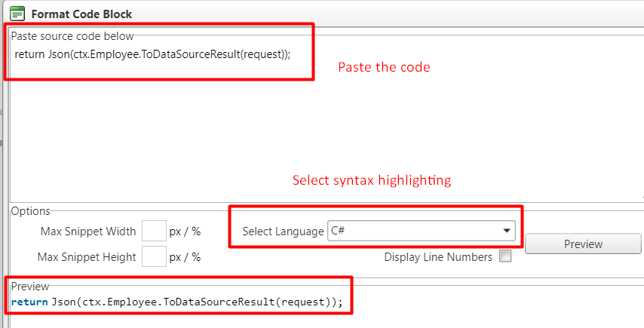Viewport: 644px width, 328px height.
Task: Click the Display Line Numbers label
Action: click(x=437, y=257)
